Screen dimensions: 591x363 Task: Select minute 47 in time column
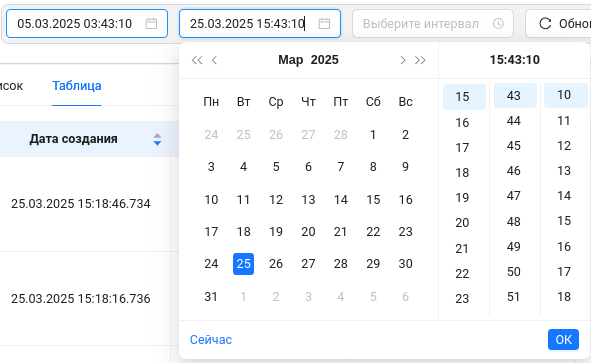point(514,196)
